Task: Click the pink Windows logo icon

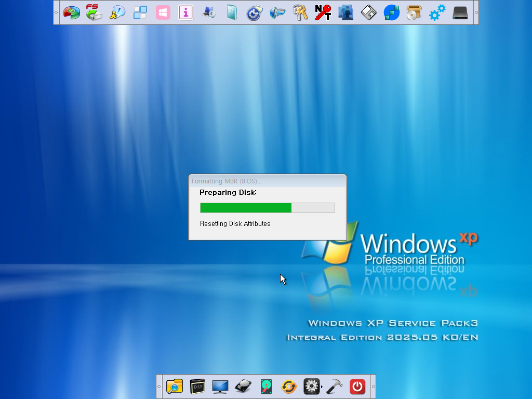Action: pyautogui.click(x=163, y=12)
